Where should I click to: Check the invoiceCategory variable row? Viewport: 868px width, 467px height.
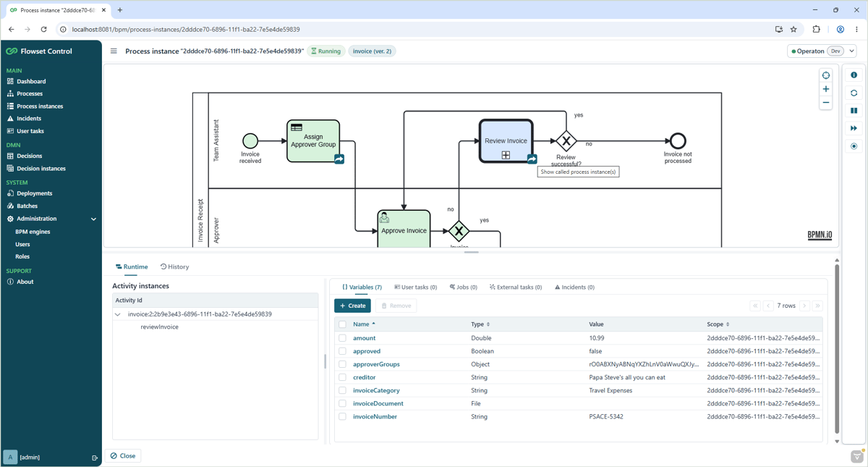(x=343, y=390)
